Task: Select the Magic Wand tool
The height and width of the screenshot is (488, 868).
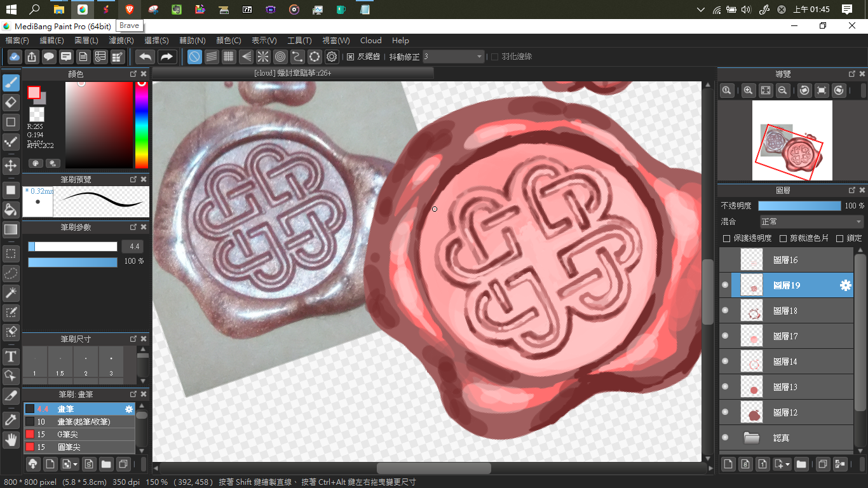Action: [x=11, y=293]
